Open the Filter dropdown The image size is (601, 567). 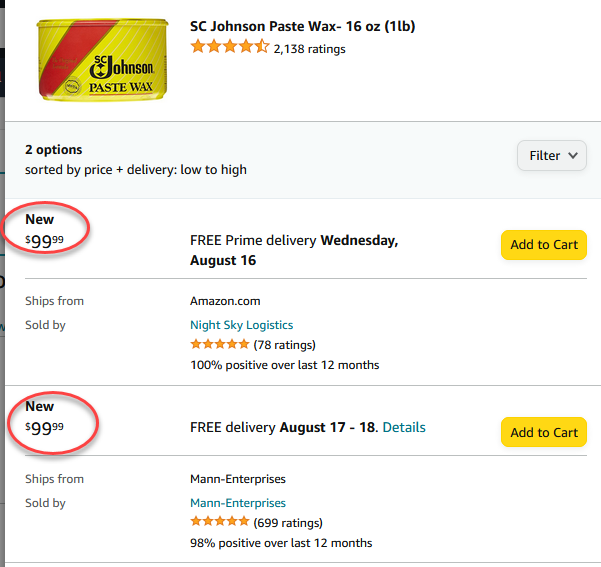(552, 155)
